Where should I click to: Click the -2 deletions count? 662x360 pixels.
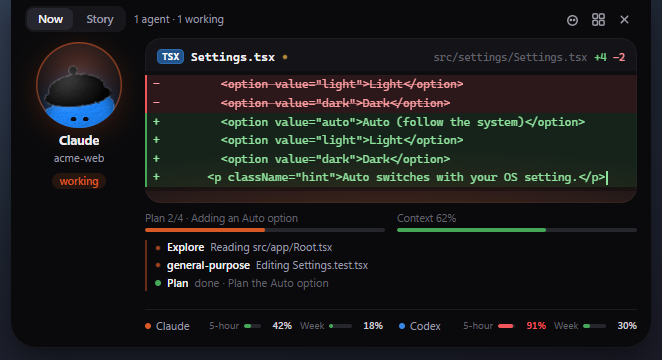619,57
